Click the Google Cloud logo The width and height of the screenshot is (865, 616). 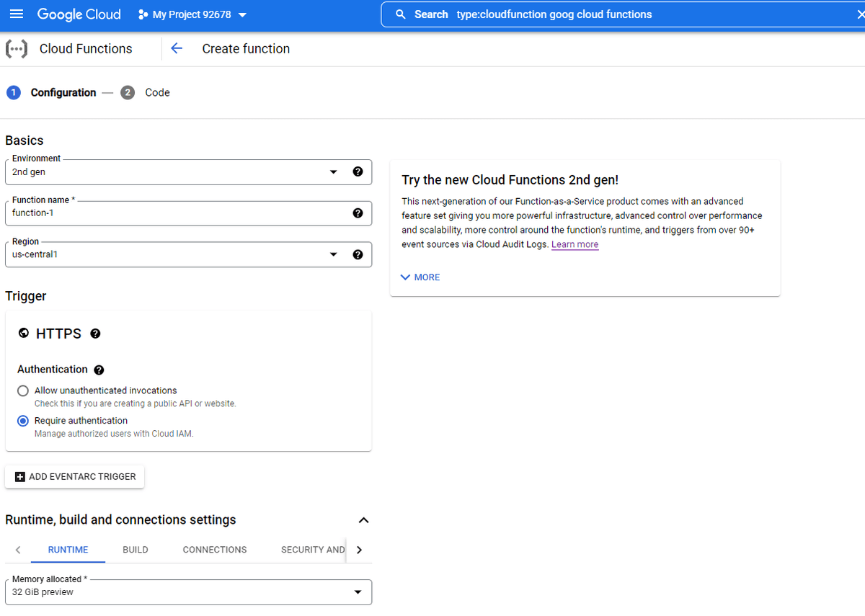coord(79,14)
